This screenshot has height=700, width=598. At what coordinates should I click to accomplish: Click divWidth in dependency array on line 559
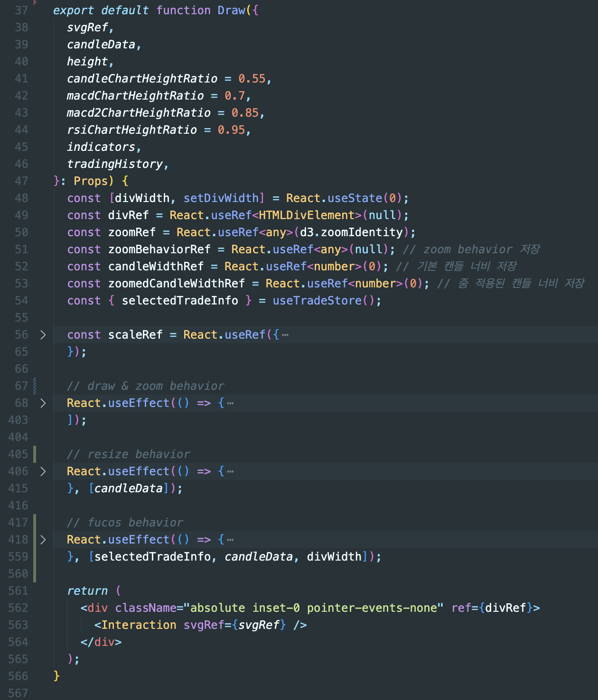click(334, 557)
